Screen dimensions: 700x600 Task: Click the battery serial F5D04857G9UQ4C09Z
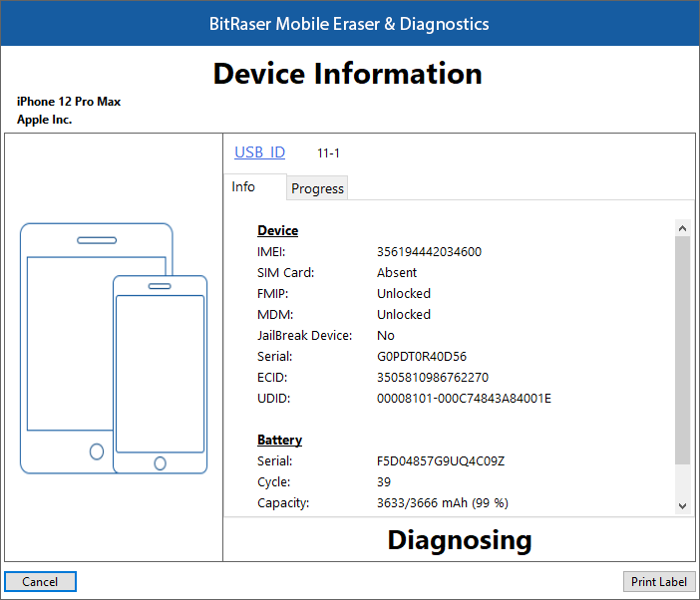[x=441, y=460]
